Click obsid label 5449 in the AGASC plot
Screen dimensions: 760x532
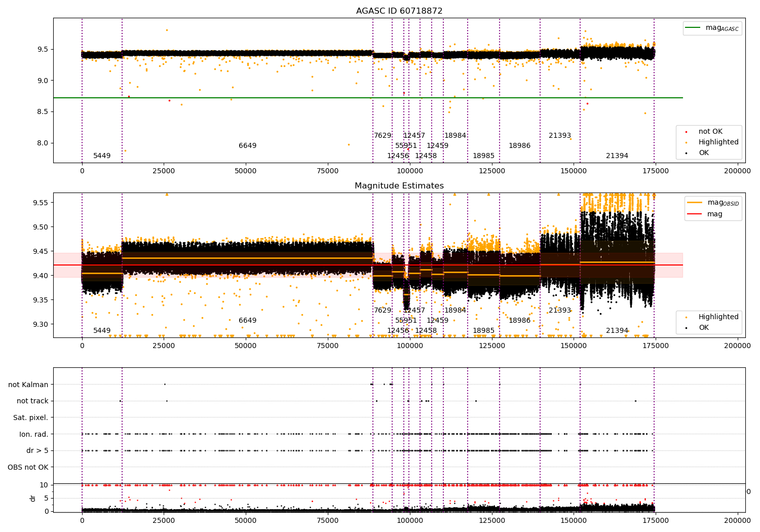click(102, 156)
